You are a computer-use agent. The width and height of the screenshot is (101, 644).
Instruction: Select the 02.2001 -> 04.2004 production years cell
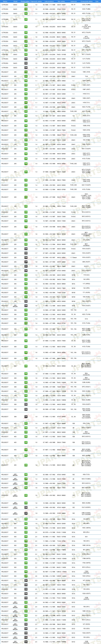pyautogui.click(x=49, y=54)
